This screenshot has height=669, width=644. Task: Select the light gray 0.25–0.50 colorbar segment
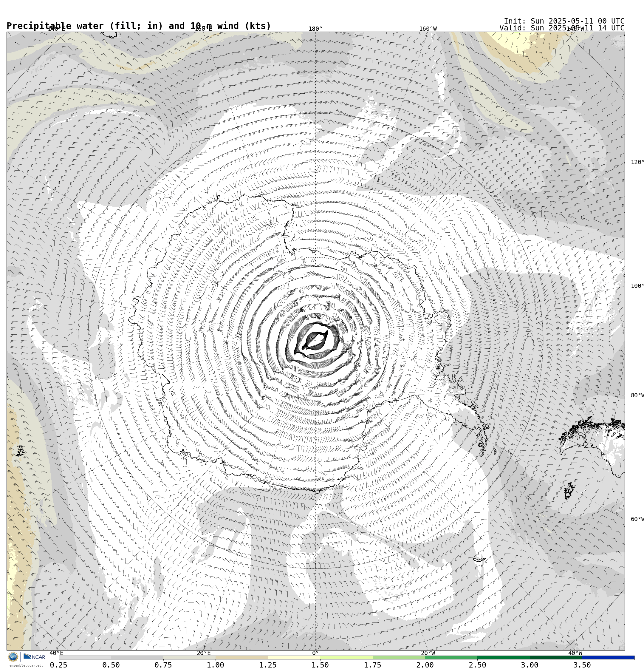pos(85,657)
